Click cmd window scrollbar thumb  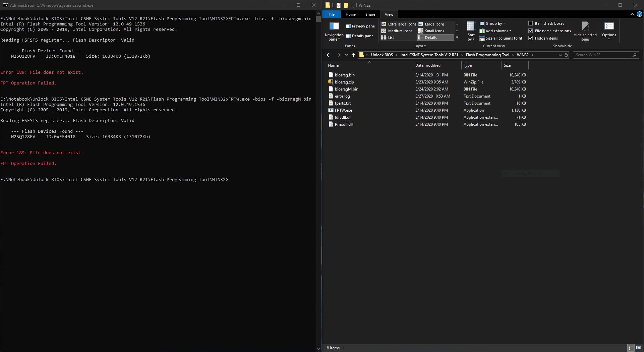(x=318, y=19)
